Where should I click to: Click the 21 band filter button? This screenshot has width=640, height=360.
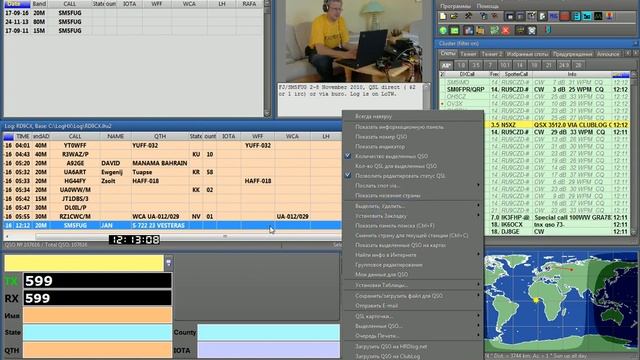pos(549,65)
